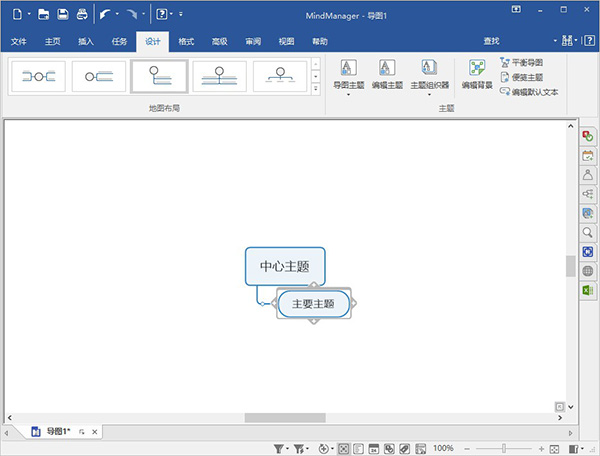This screenshot has height=456, width=600.
Task: Open the globe browser icon in right sidebar
Action: click(x=587, y=271)
